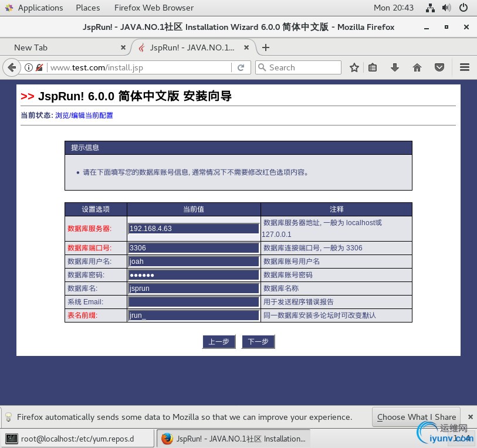
Task: Close the JspRun! tab
Action: 246,47
